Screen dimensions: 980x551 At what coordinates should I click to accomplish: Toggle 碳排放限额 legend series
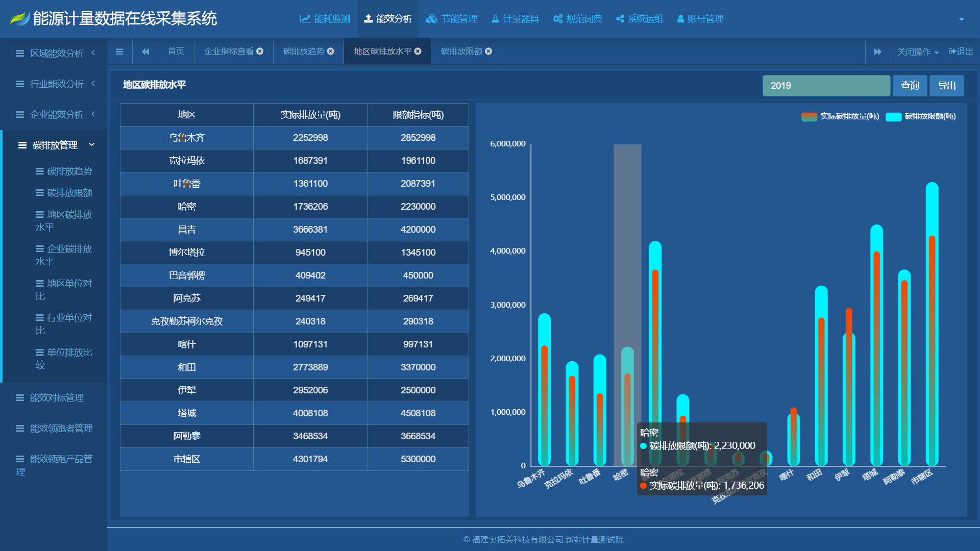[921, 117]
